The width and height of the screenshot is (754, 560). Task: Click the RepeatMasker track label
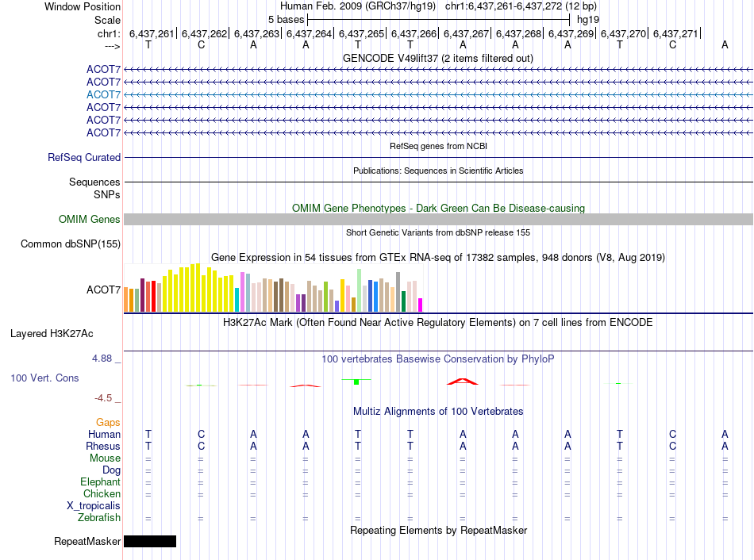pyautogui.click(x=87, y=541)
